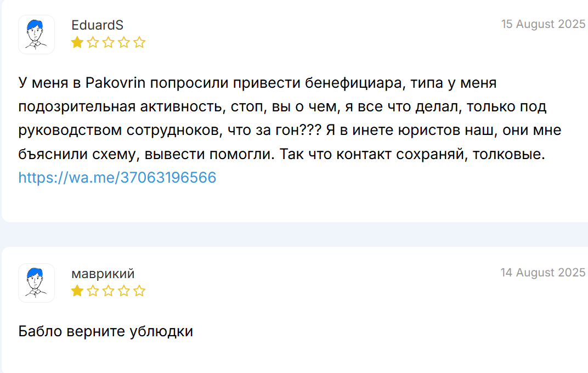Image resolution: width=588 pixels, height=373 pixels.
Task: Click EduardS's profile avatar icon
Action: [x=36, y=34]
